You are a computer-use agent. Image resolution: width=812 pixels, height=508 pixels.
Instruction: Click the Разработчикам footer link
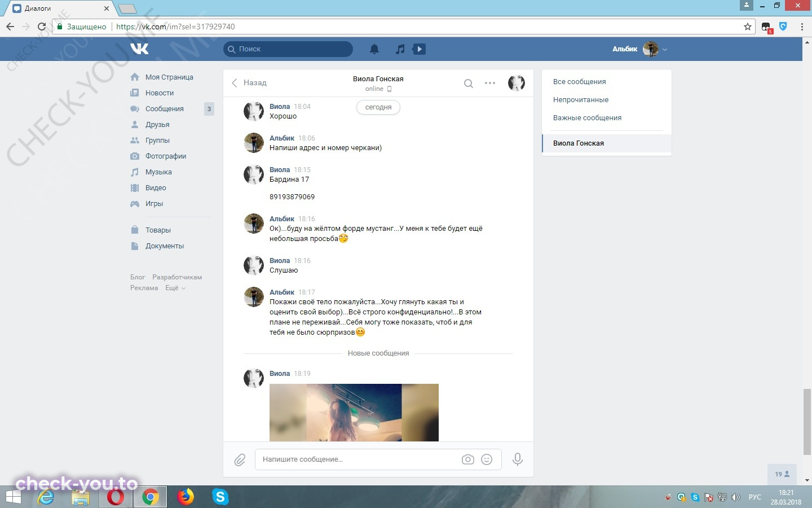(x=177, y=277)
